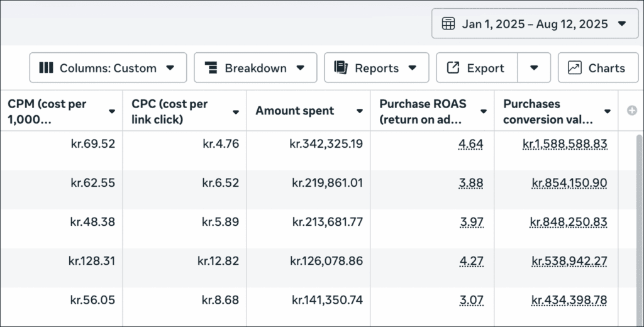
Task: Click the Breakdown stacked bars icon
Action: coord(211,68)
